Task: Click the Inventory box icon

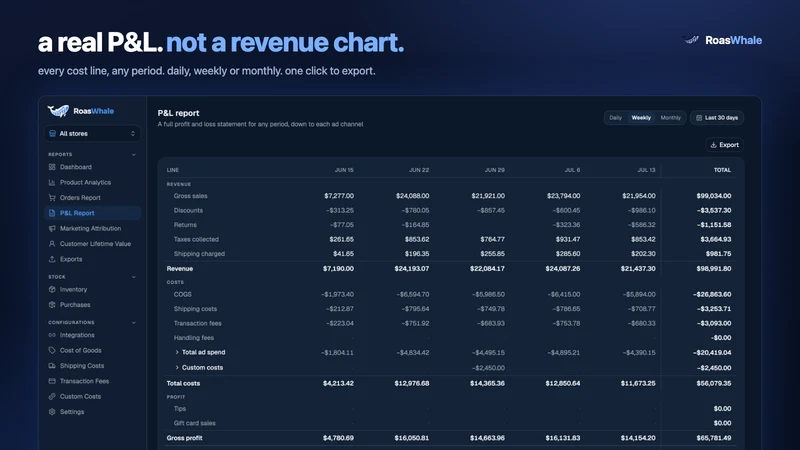Action: (52, 289)
